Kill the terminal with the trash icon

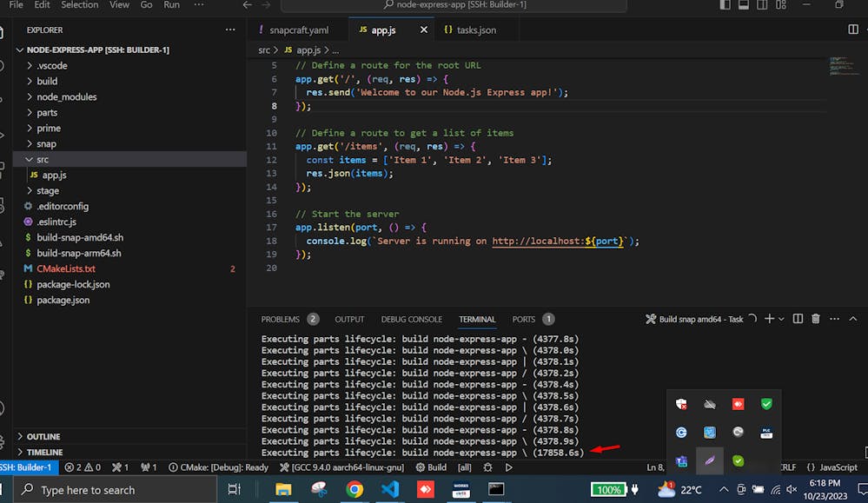tap(815, 319)
